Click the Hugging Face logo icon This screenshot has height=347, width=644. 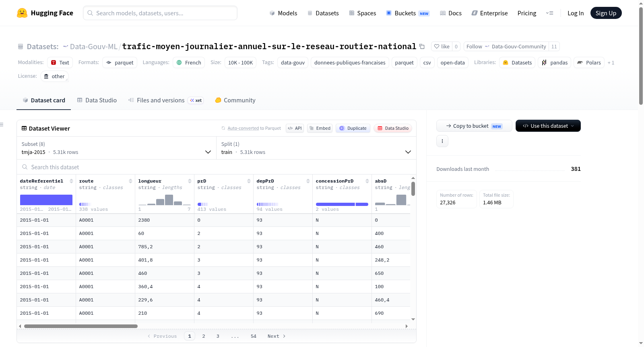pos(22,13)
